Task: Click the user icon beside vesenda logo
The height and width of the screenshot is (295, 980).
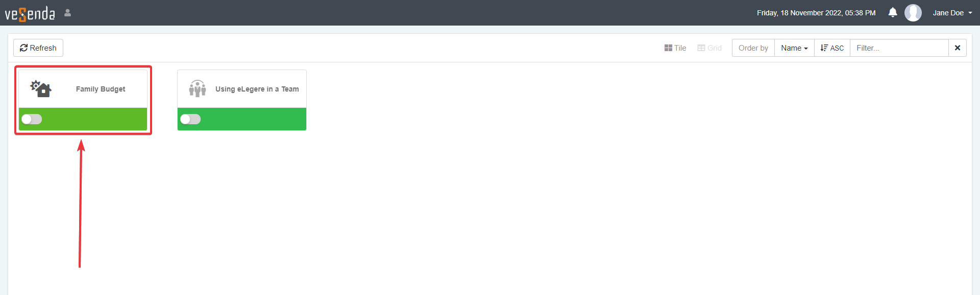Action: tap(67, 13)
